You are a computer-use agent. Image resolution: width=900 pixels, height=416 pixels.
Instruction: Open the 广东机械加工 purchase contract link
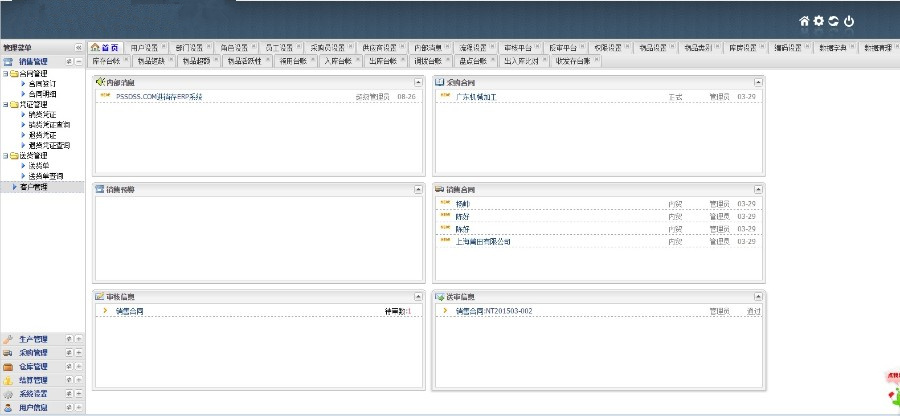(476, 97)
